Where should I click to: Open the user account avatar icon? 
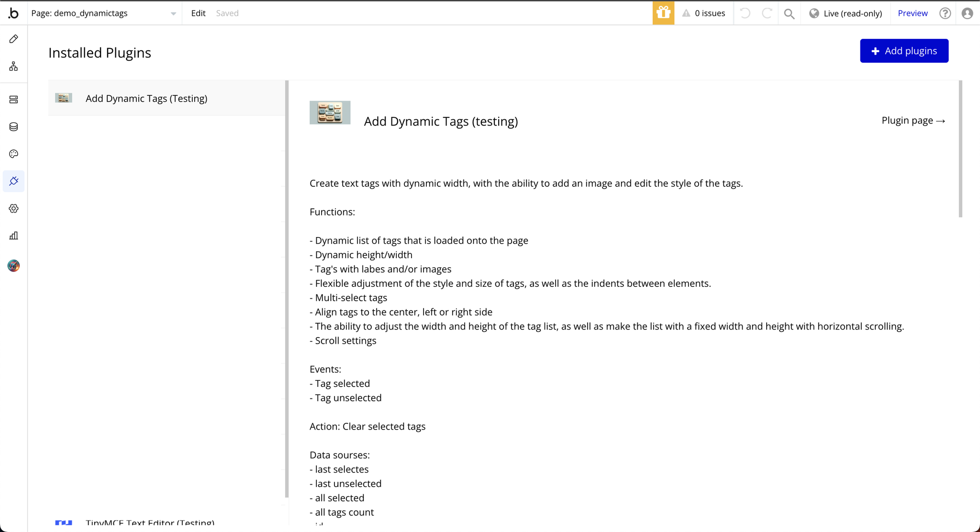click(x=967, y=13)
